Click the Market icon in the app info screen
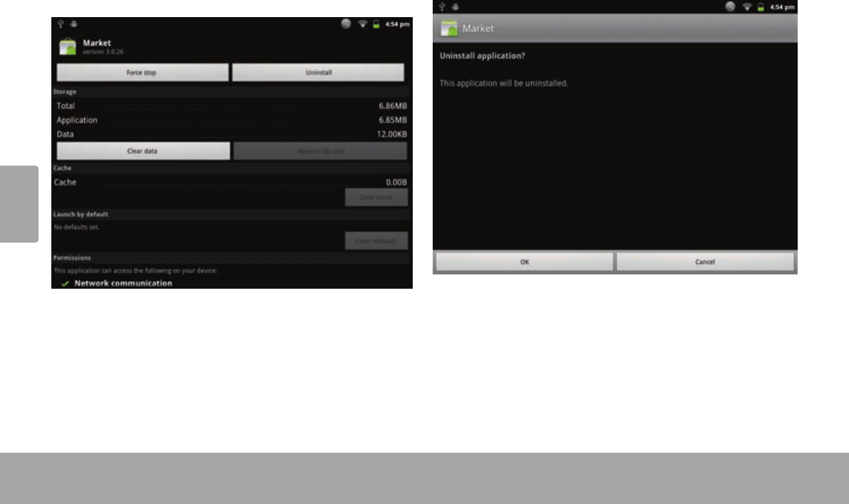Viewport: 849px width, 504px height. [68, 46]
